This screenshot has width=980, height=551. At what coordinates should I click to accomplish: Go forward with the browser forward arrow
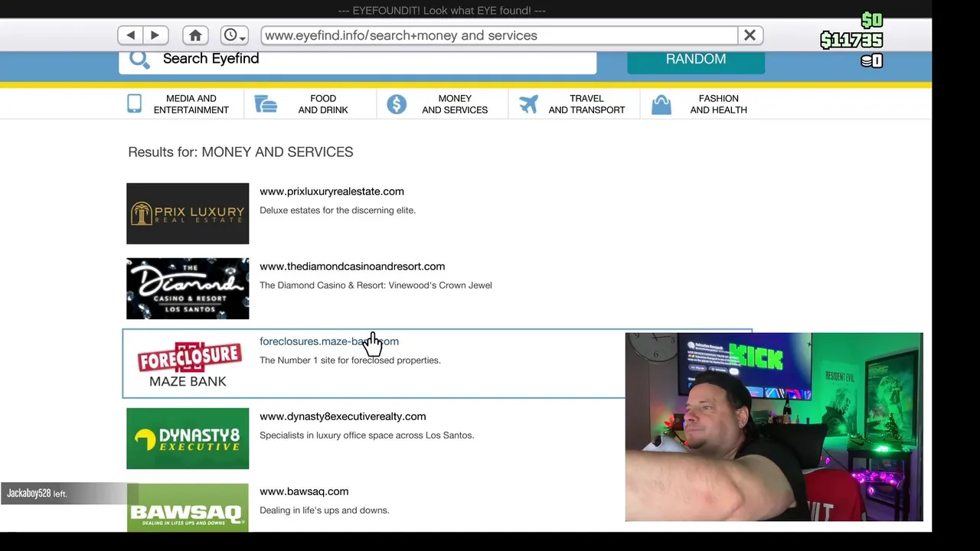[155, 35]
